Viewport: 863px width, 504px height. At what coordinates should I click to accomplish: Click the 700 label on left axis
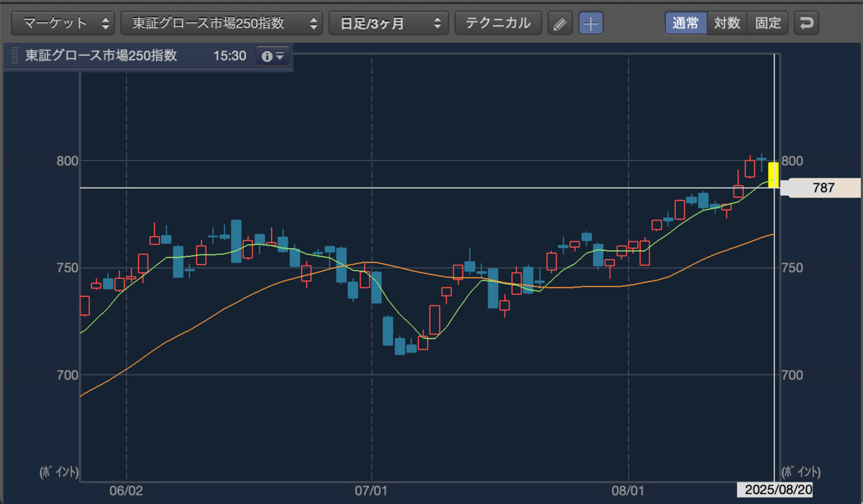tap(66, 375)
